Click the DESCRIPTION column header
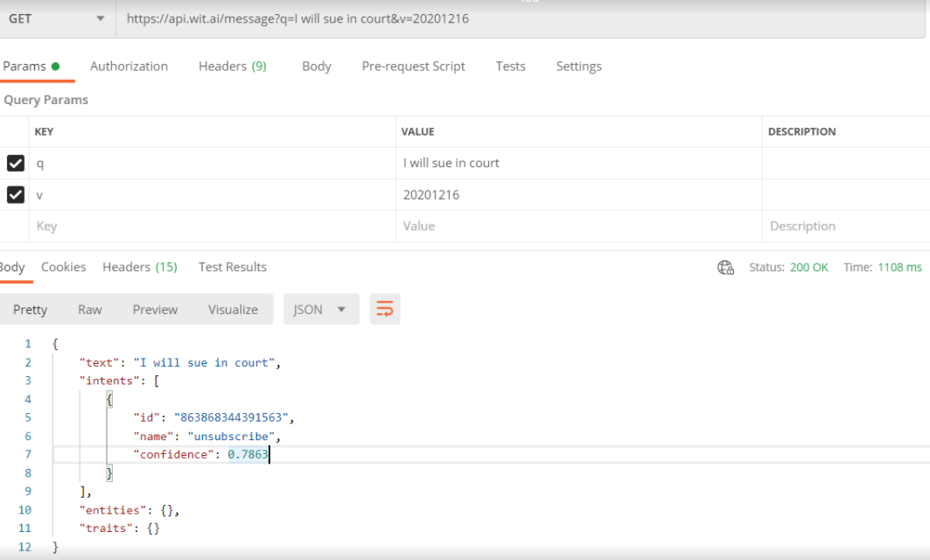Image resolution: width=930 pixels, height=560 pixels. (x=802, y=132)
